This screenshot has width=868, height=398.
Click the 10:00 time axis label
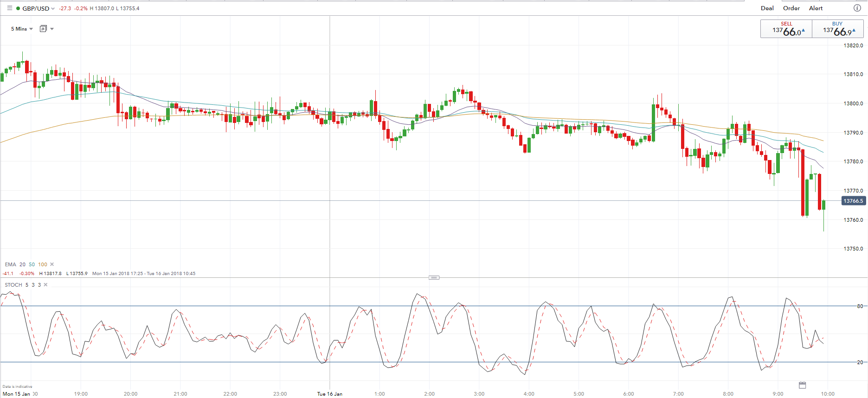pyautogui.click(x=828, y=394)
